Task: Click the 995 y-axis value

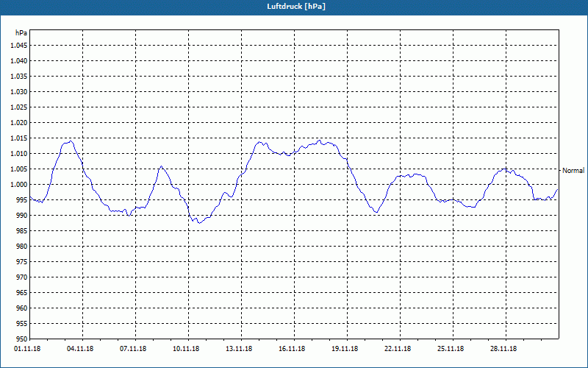Action: [x=22, y=199]
